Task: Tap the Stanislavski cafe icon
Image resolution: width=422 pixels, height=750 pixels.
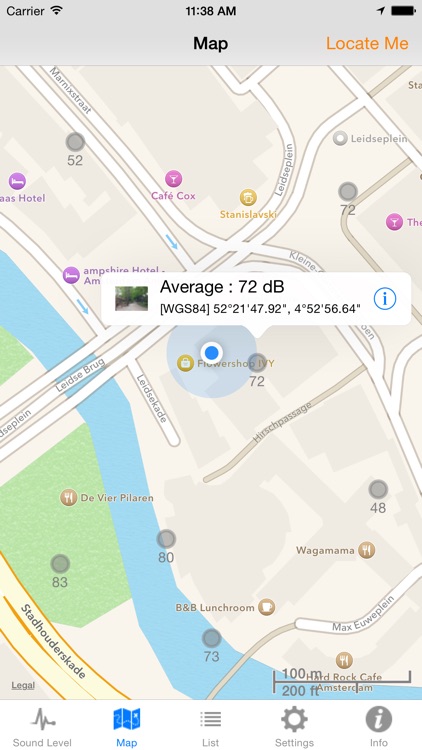Action: 248,197
